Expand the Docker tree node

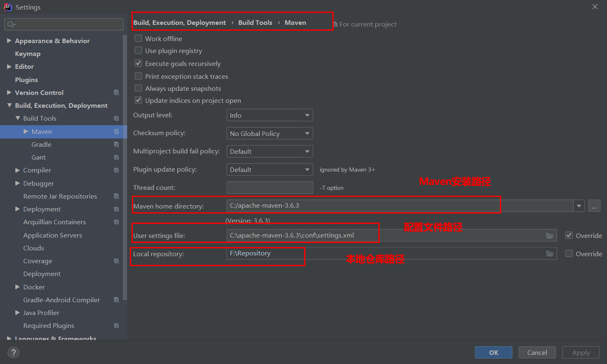(17, 286)
